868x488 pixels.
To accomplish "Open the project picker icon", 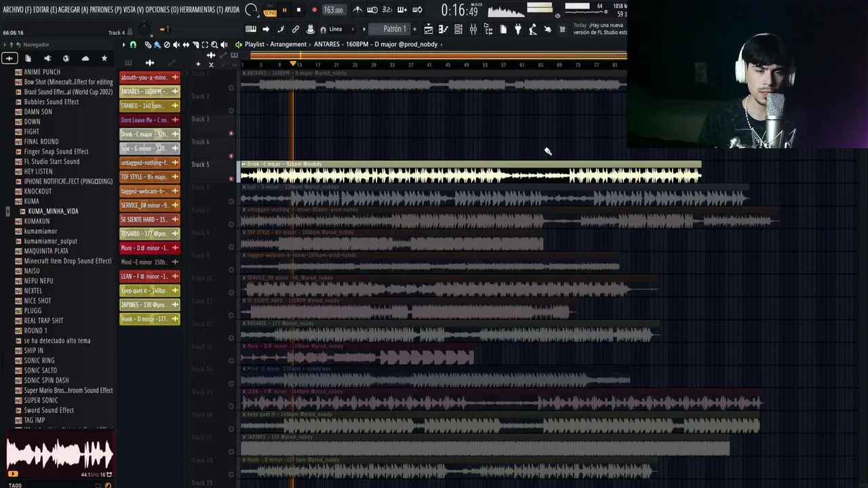I will point(503,29).
